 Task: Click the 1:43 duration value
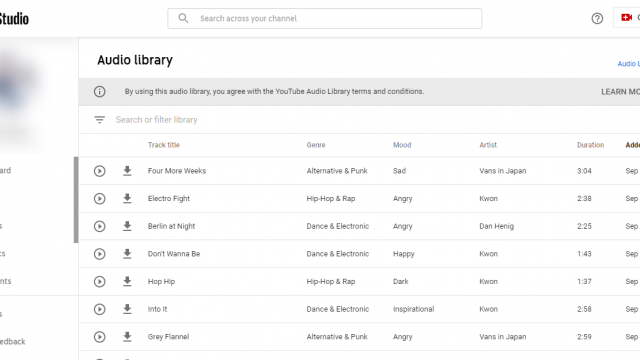pos(584,254)
